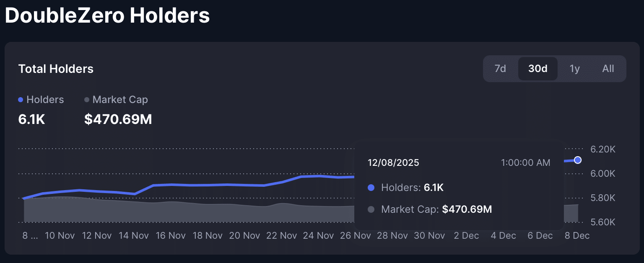Toggle the gray Market Cap legend indicator
Image resolution: width=644 pixels, height=263 pixels.
pos(86,100)
